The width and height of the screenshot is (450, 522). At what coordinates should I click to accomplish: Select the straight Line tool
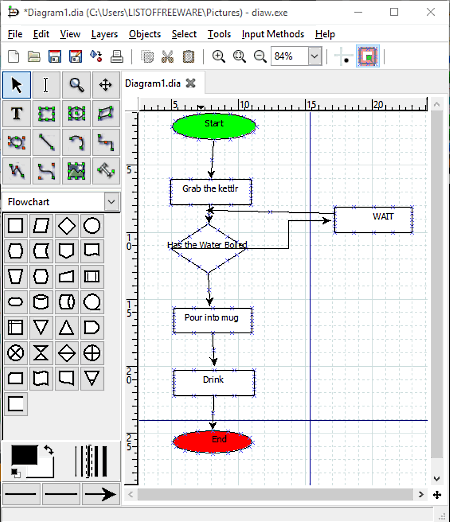click(46, 142)
